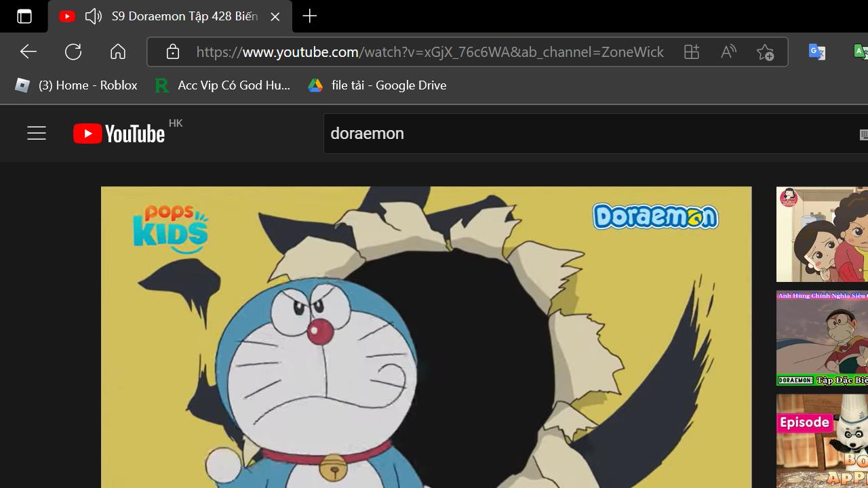
Task: Start Read Aloud from address bar
Action: click(x=728, y=52)
